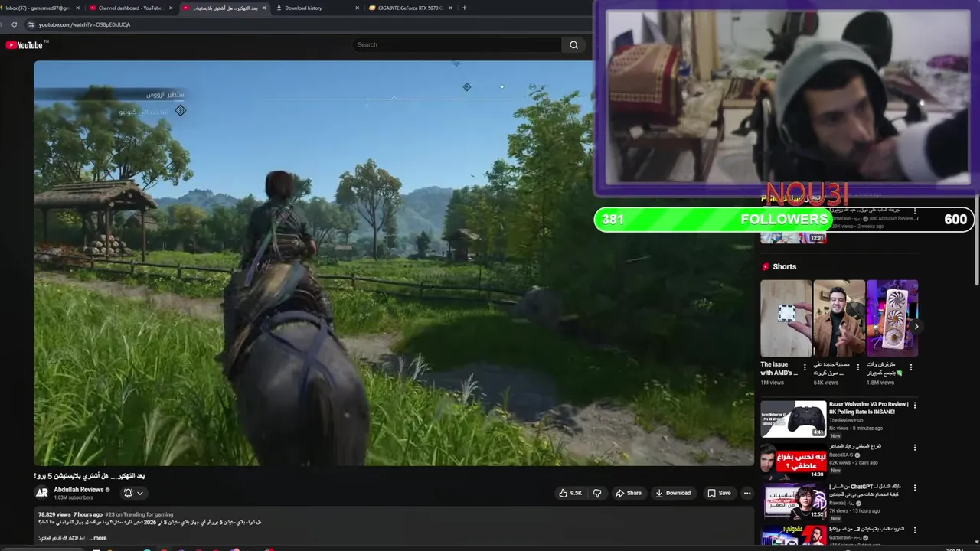Open The Review Hub channel link
Screen dimensions: 980x551
846,420
